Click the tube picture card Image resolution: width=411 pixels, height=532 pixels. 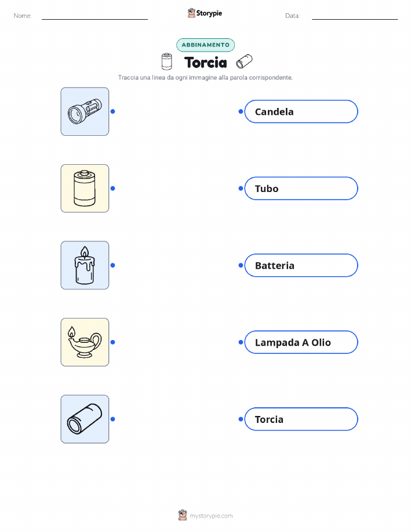click(85, 419)
